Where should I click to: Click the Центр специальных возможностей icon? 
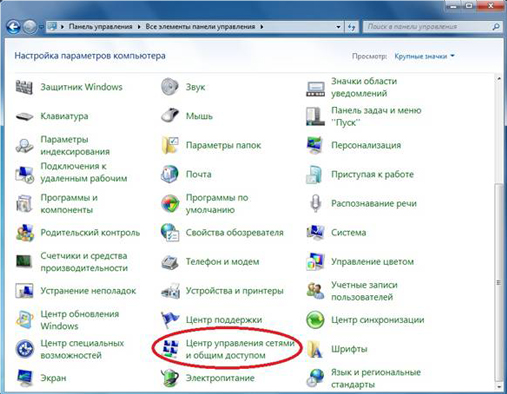[x=24, y=349]
